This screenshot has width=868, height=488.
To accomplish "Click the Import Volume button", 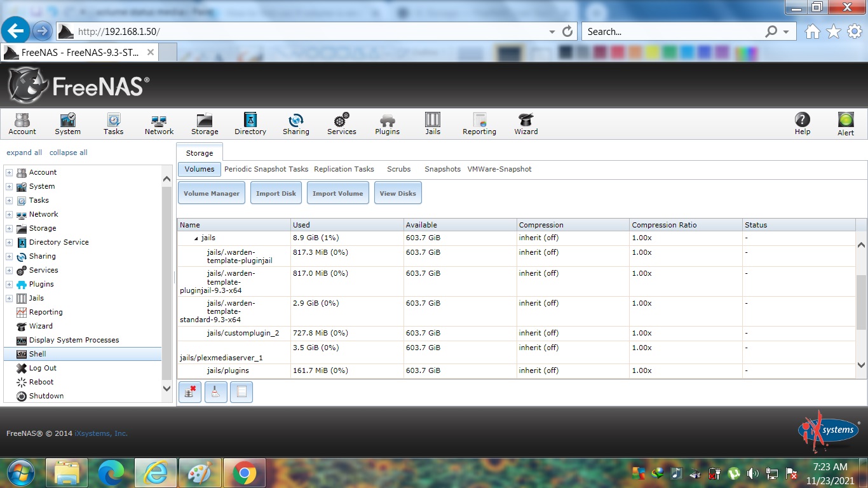I will 337,193.
